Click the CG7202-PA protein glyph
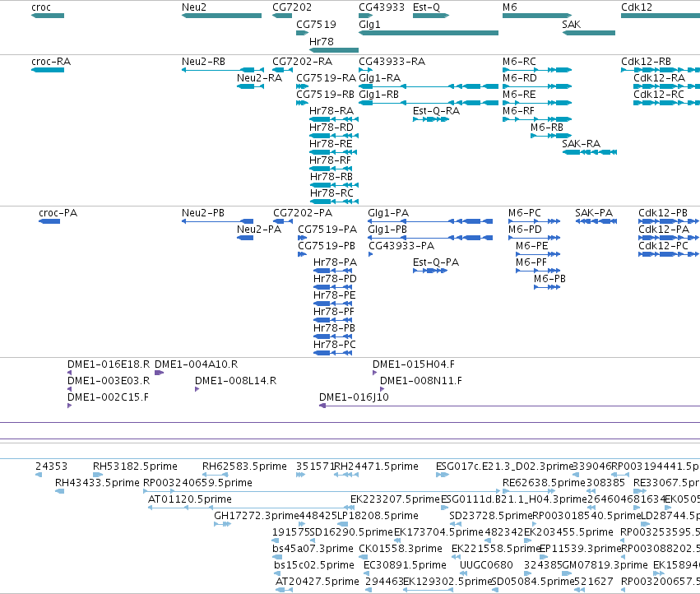This screenshot has height=594, width=700. coord(283,221)
